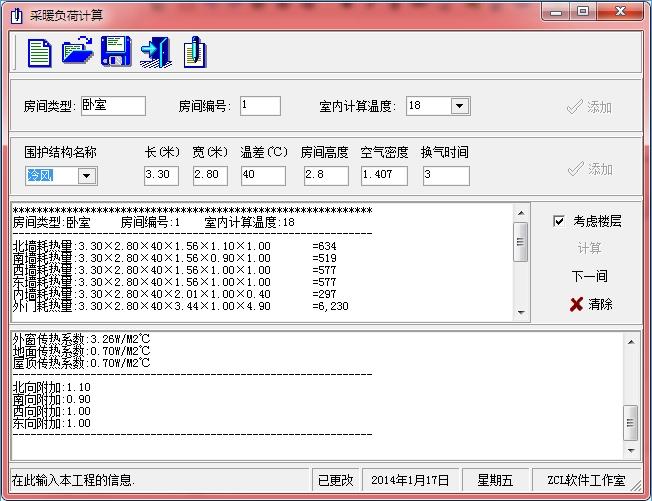Click the 房间编号 input field
The width and height of the screenshot is (652, 501).
click(x=260, y=106)
